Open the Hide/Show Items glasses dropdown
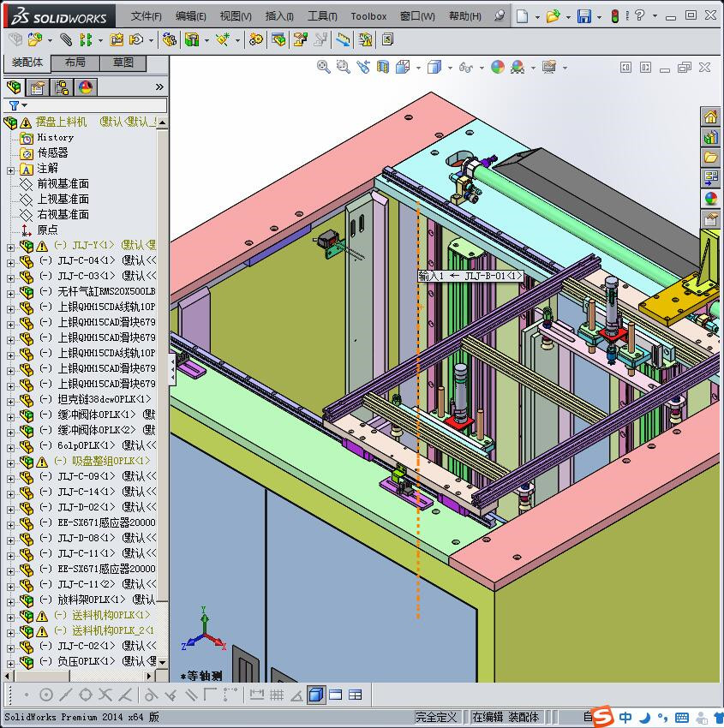 click(482, 69)
